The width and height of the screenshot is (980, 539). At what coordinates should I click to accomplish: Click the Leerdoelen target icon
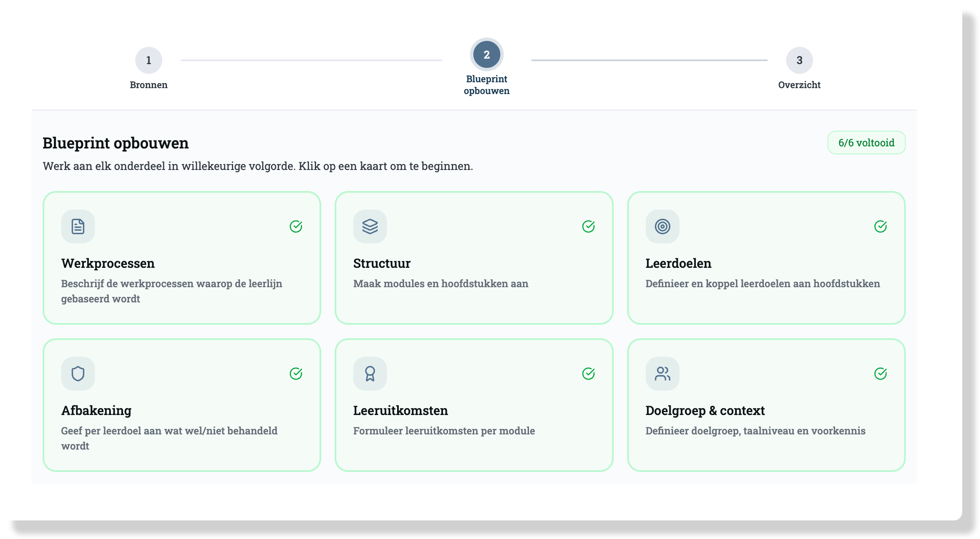tap(662, 226)
